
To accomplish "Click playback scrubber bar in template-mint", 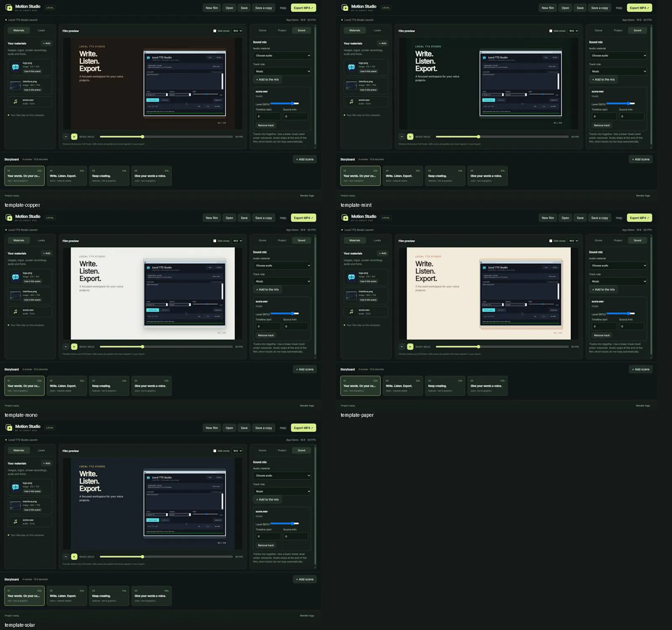I will click(x=502, y=136).
